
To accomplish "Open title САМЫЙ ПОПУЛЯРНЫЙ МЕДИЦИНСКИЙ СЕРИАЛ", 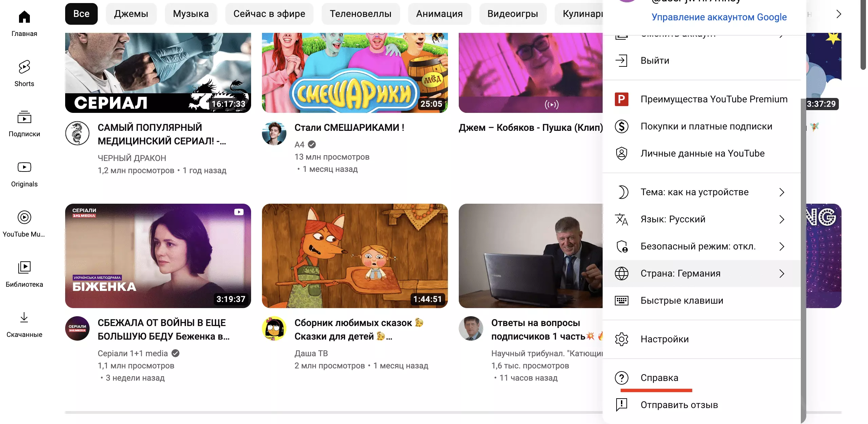I will (x=162, y=134).
